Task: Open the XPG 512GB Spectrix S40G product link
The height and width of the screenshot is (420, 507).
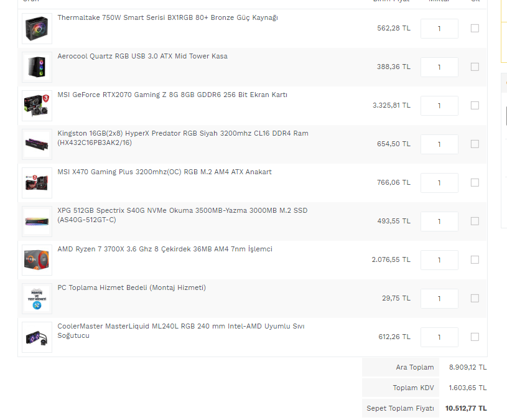Action: [182, 215]
